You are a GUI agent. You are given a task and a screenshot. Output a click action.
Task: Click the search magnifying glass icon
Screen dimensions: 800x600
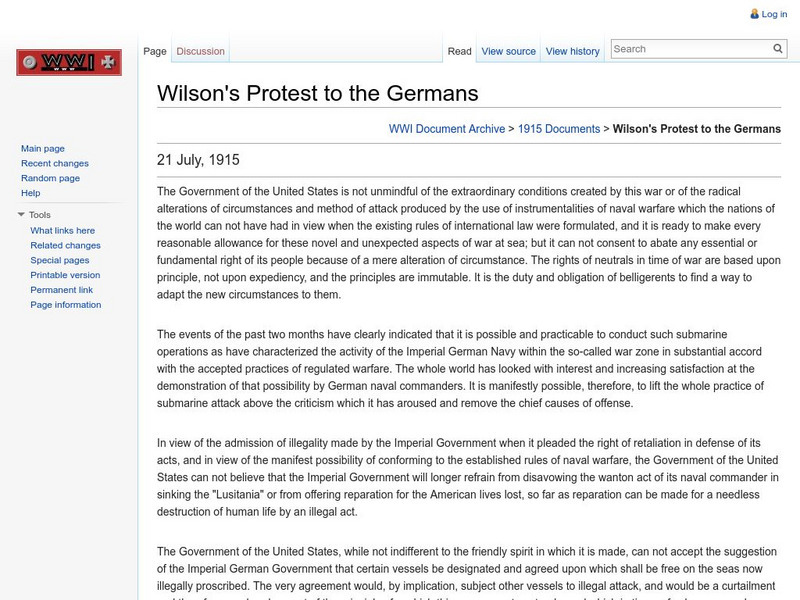[x=778, y=47]
